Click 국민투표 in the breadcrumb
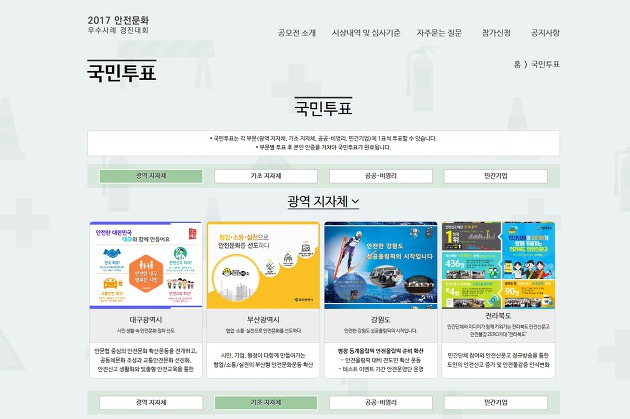 [545, 64]
